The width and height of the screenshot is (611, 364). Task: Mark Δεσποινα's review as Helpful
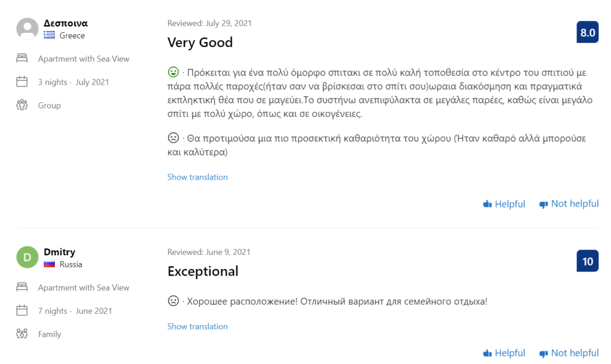pyautogui.click(x=504, y=204)
